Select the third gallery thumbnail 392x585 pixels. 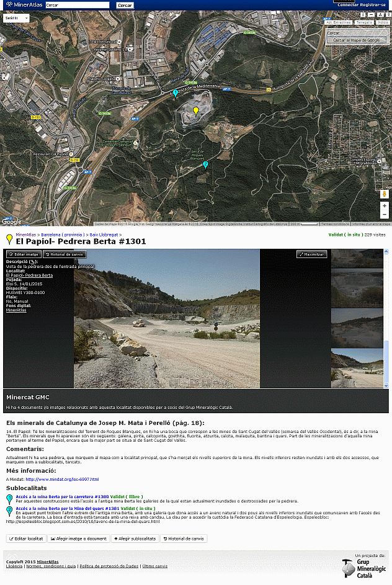[x=357, y=328]
